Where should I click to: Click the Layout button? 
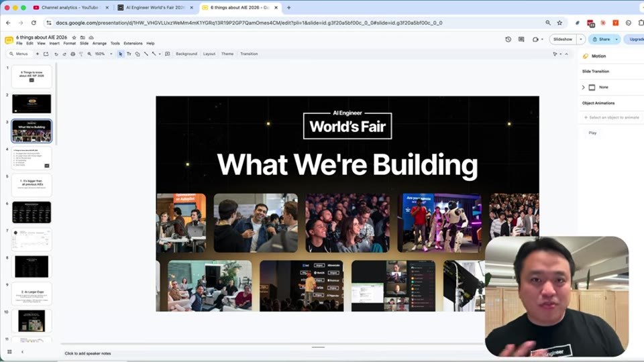(x=209, y=54)
